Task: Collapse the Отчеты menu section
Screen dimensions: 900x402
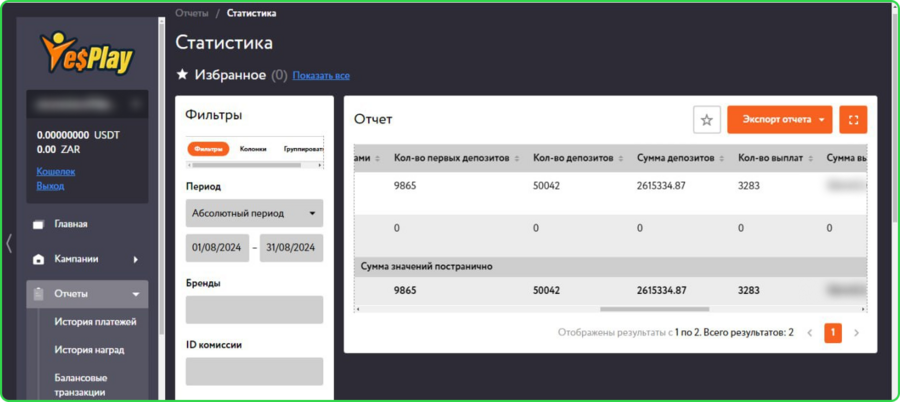Action: tap(136, 294)
